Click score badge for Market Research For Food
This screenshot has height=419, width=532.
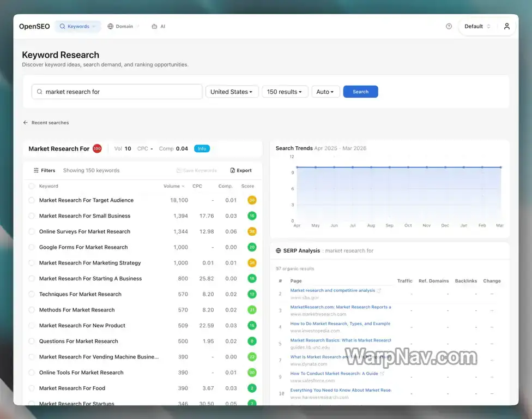(252, 388)
